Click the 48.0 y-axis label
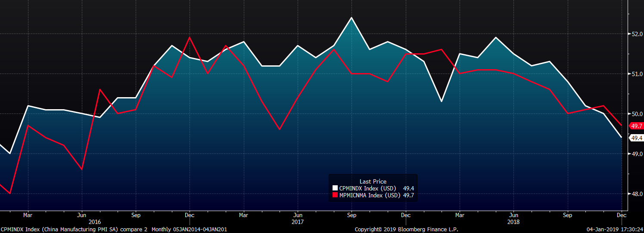Image resolution: width=644 pixels, height=233 pixels. click(x=637, y=194)
